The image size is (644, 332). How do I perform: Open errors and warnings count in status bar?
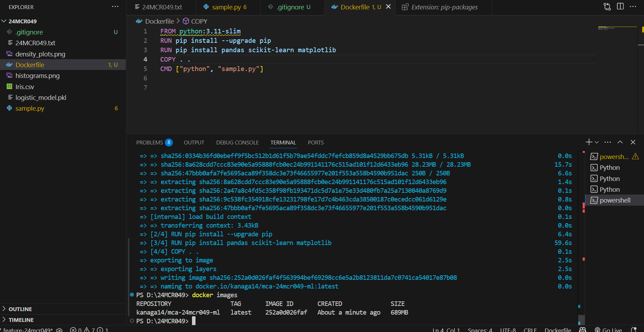coord(89,330)
